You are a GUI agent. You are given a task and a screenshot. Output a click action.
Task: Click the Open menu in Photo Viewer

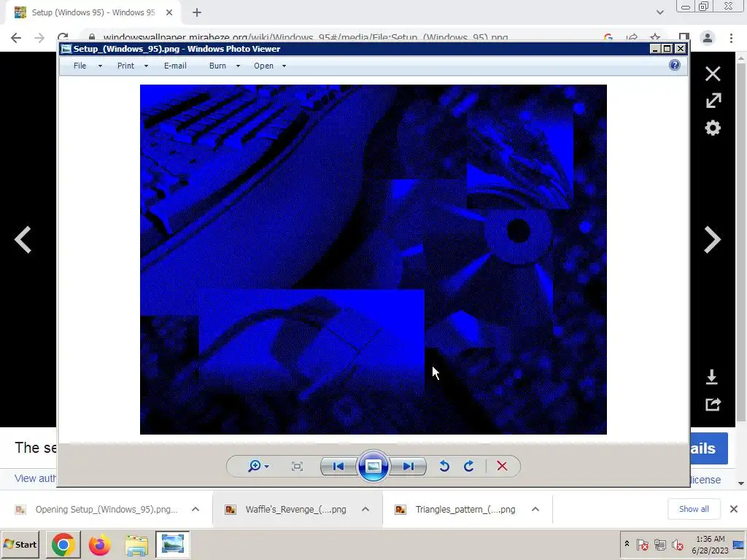(x=263, y=66)
